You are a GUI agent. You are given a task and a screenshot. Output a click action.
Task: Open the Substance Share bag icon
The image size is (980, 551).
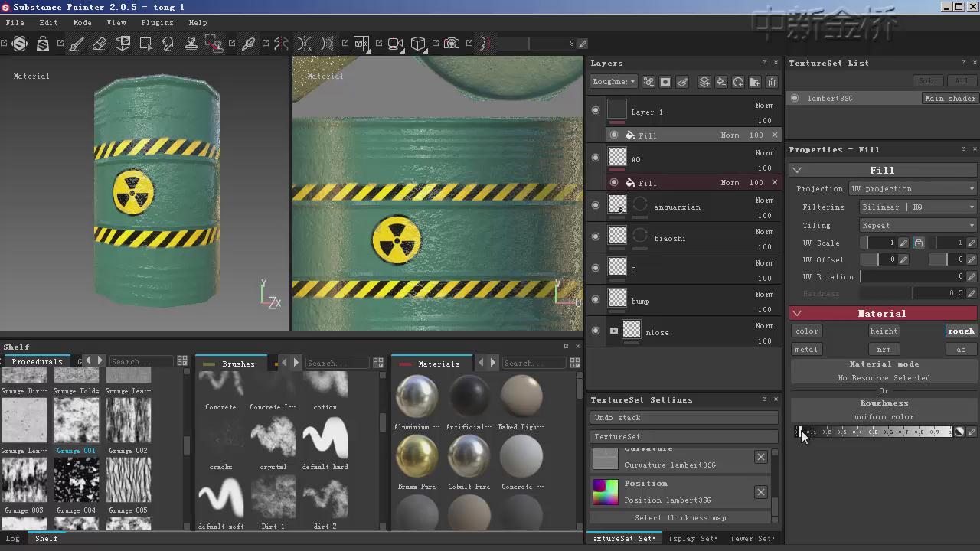pyautogui.click(x=43, y=44)
